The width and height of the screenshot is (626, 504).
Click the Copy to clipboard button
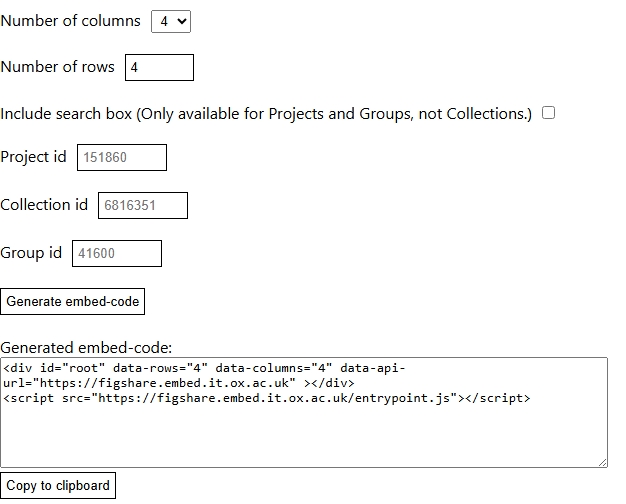(58, 486)
